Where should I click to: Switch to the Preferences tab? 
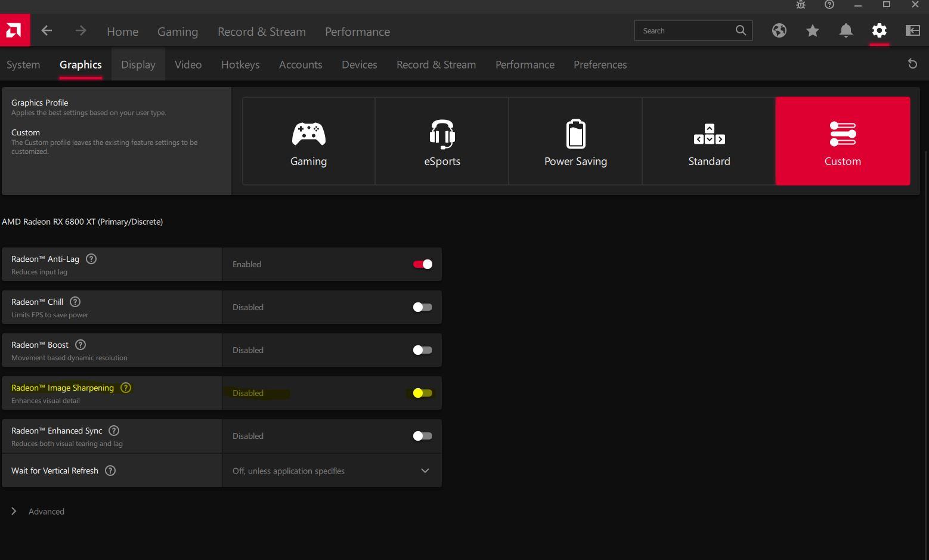point(600,64)
